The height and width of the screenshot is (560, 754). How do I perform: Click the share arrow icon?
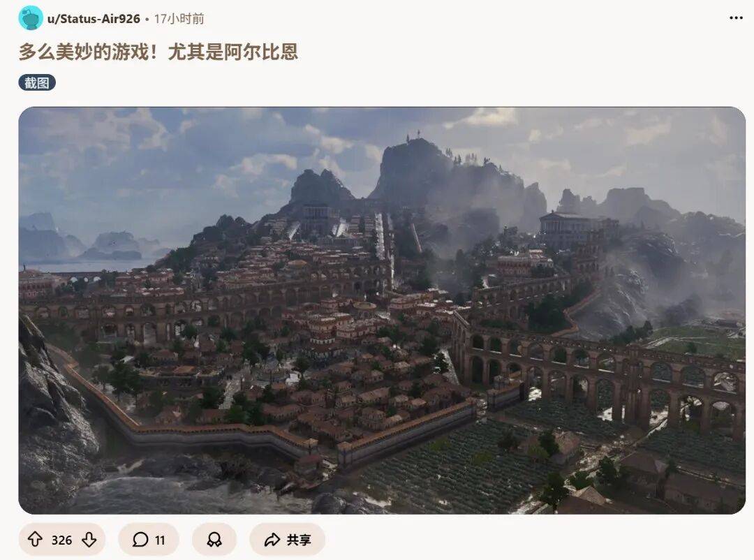point(272,539)
